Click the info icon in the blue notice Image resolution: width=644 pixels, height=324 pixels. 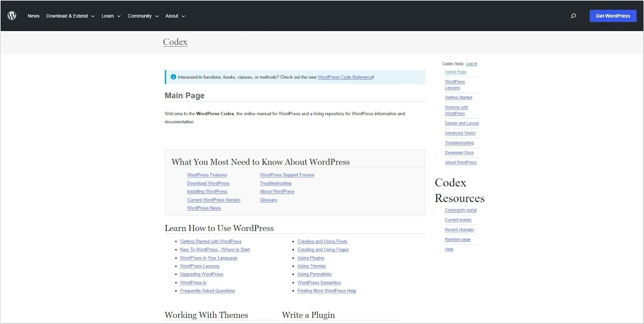pyautogui.click(x=173, y=77)
